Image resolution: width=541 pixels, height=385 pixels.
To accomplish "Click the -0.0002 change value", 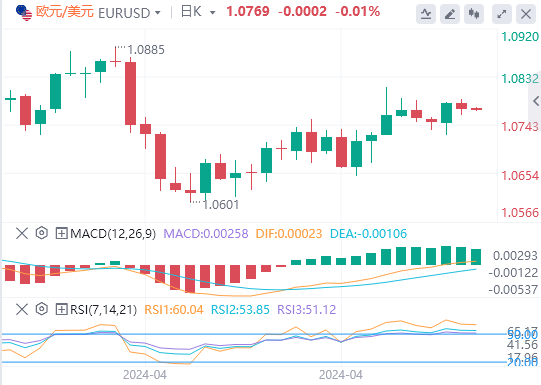I will (x=302, y=11).
